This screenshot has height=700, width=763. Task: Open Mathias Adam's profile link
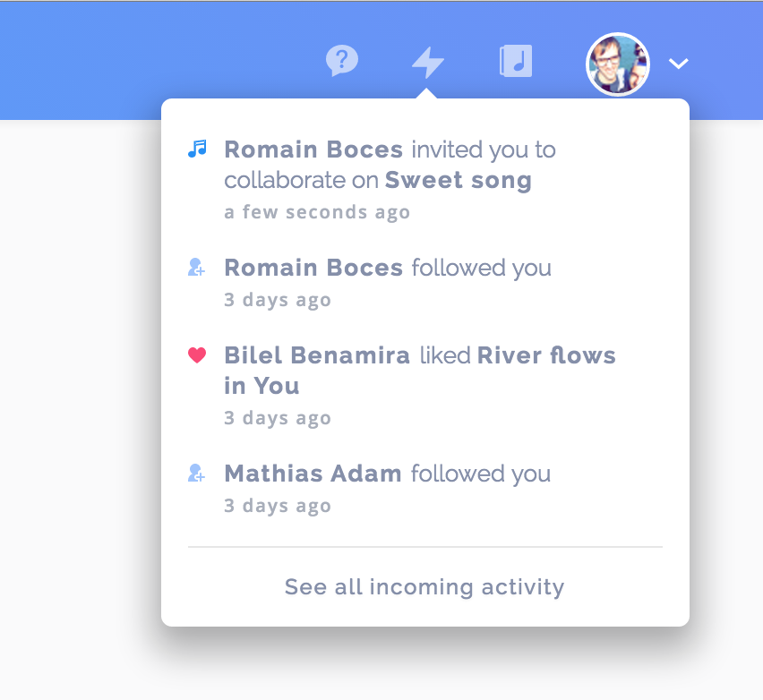click(313, 474)
